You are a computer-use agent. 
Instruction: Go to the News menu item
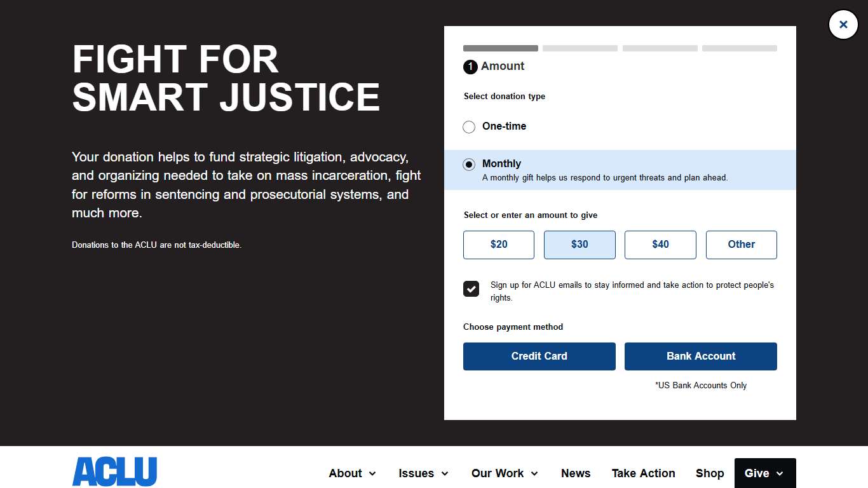pos(576,473)
